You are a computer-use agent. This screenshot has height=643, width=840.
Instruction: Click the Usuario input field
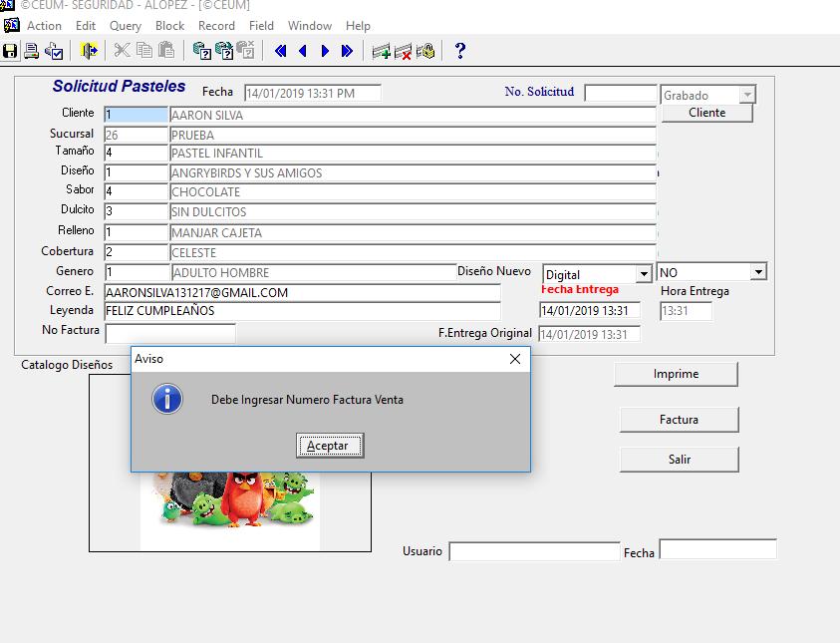point(534,551)
